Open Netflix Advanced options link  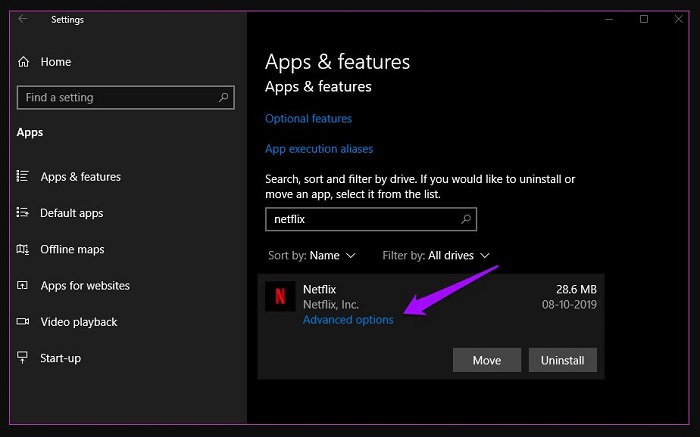coord(348,320)
